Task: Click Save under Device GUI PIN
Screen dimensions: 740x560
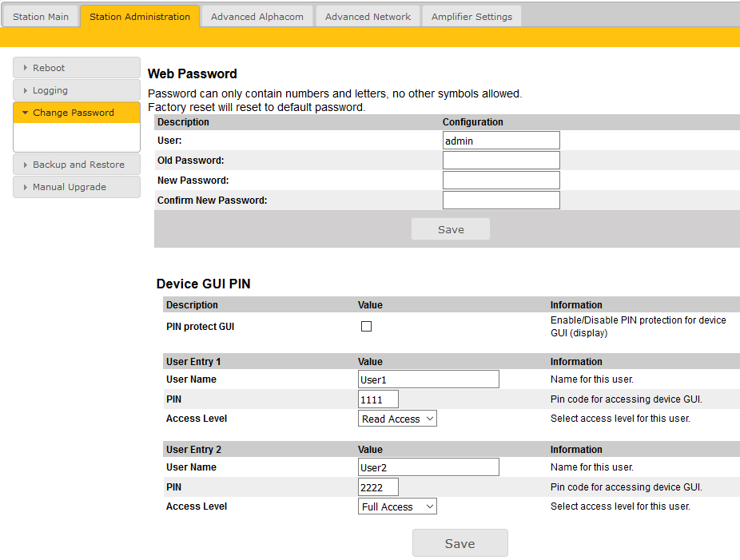Action: click(460, 543)
